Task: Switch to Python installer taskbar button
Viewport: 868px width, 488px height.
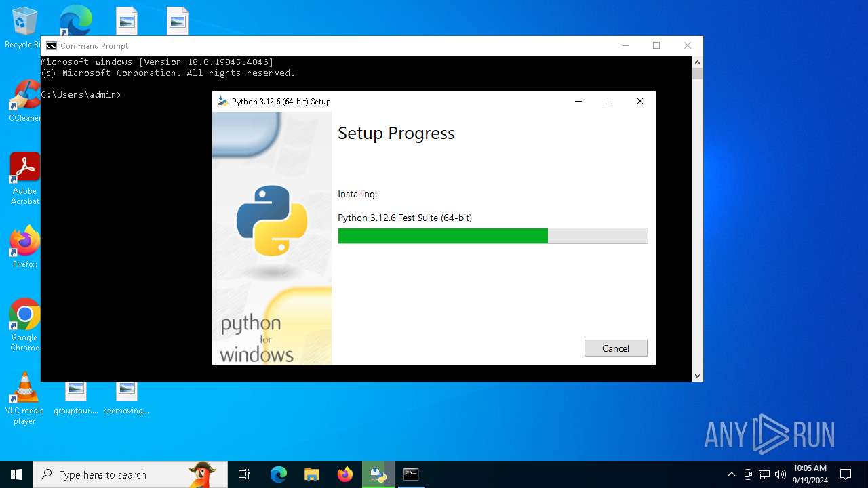Action: coord(378,474)
